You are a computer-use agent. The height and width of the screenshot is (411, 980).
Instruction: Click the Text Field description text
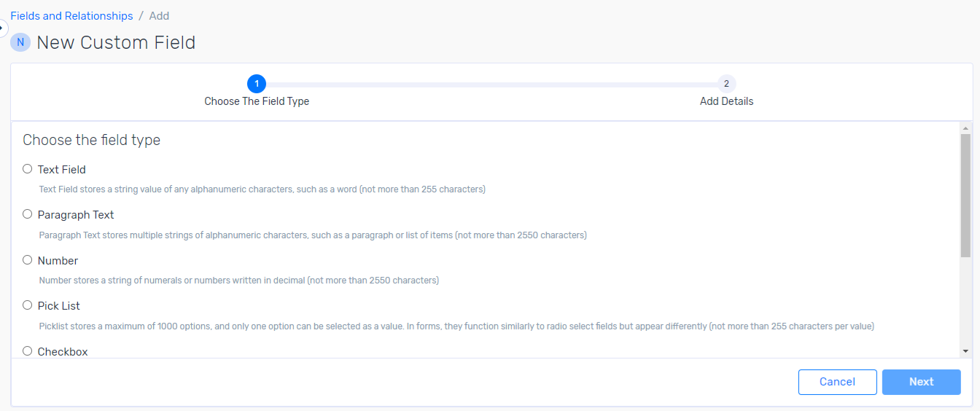[x=262, y=189]
